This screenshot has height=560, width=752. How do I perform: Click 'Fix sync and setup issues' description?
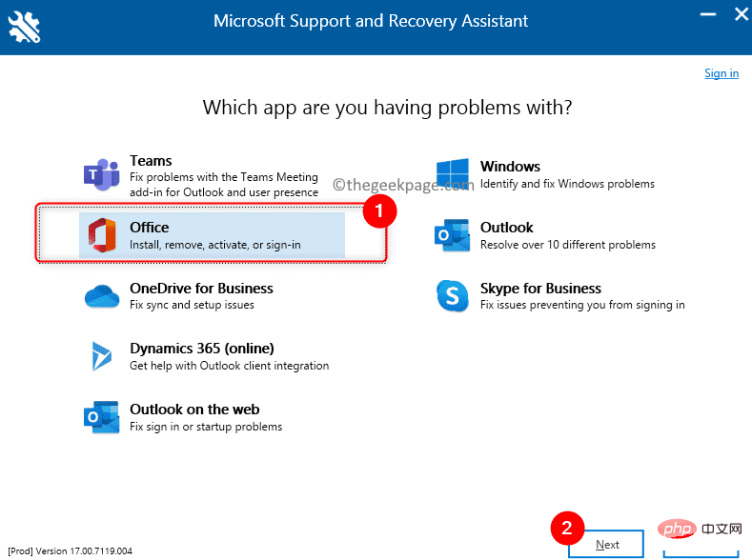192,305
